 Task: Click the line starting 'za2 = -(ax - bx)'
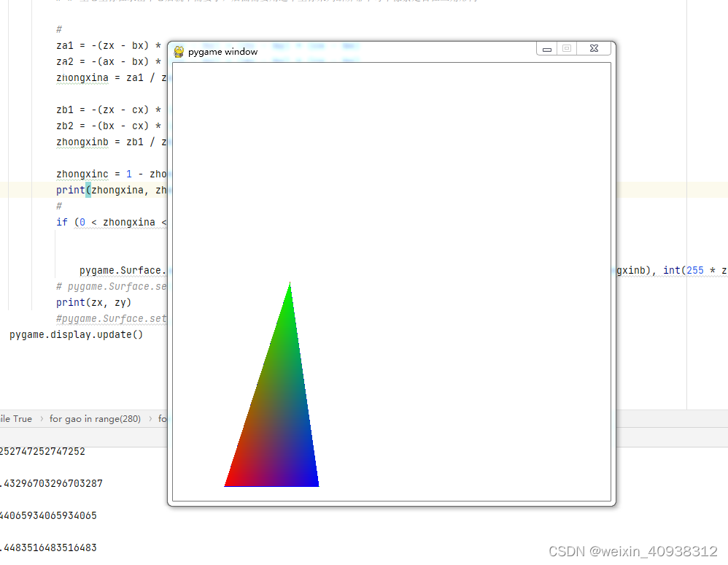coord(109,61)
